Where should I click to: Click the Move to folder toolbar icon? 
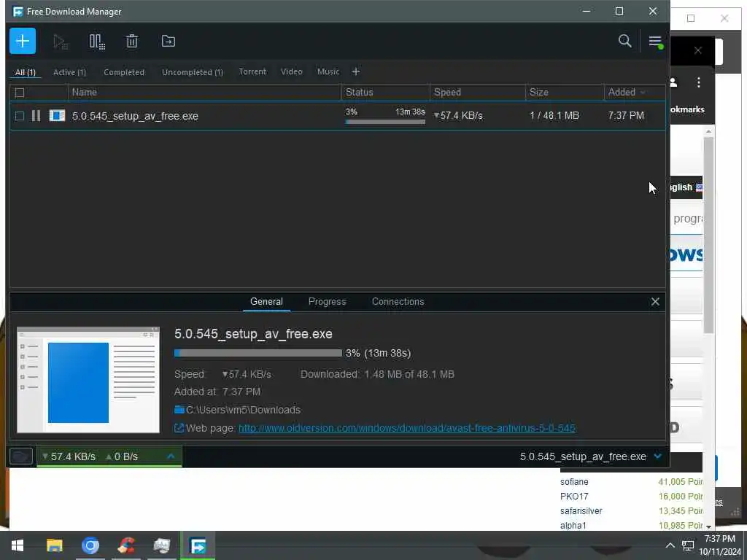point(169,42)
